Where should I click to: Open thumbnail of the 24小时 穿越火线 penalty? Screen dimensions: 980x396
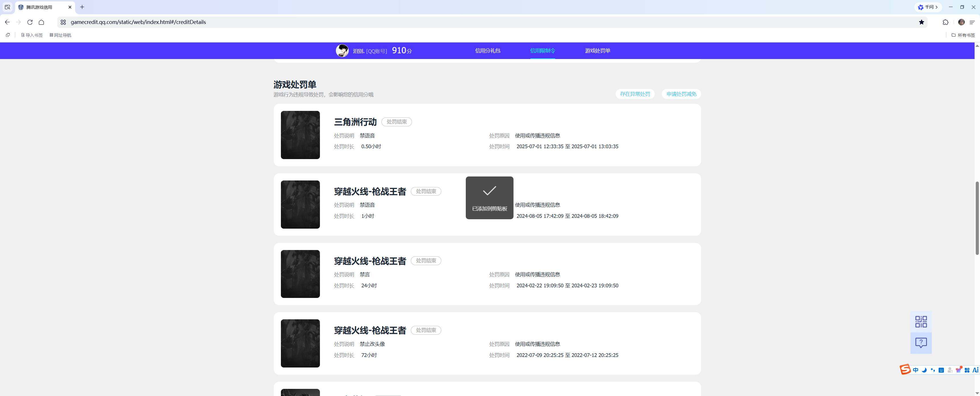point(300,274)
